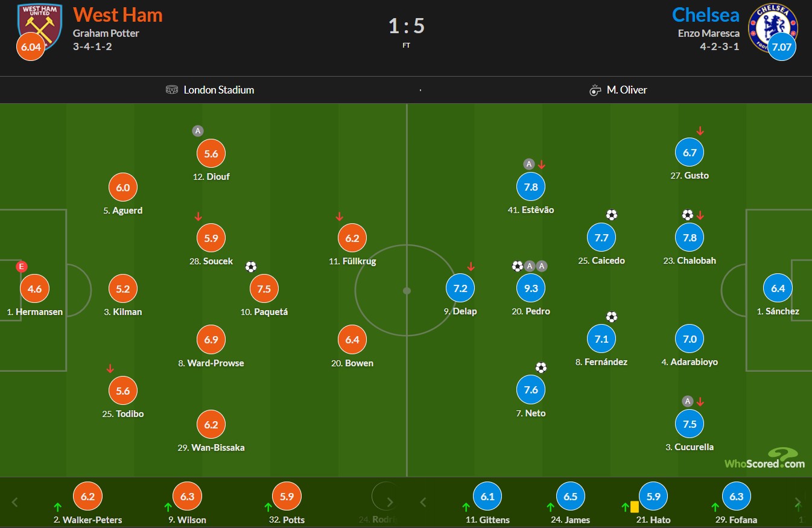The image size is (812, 528).
Task: Show next West Ham bench players
Action: tap(390, 502)
